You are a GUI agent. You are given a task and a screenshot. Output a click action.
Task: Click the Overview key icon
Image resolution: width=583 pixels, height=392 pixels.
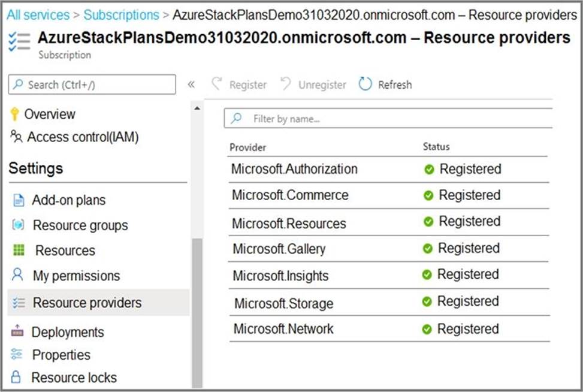14,114
